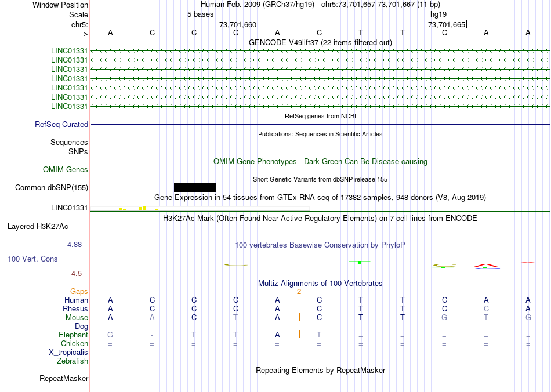The width and height of the screenshot is (551, 392).
Task: Click the Human species label
Action: point(76,300)
